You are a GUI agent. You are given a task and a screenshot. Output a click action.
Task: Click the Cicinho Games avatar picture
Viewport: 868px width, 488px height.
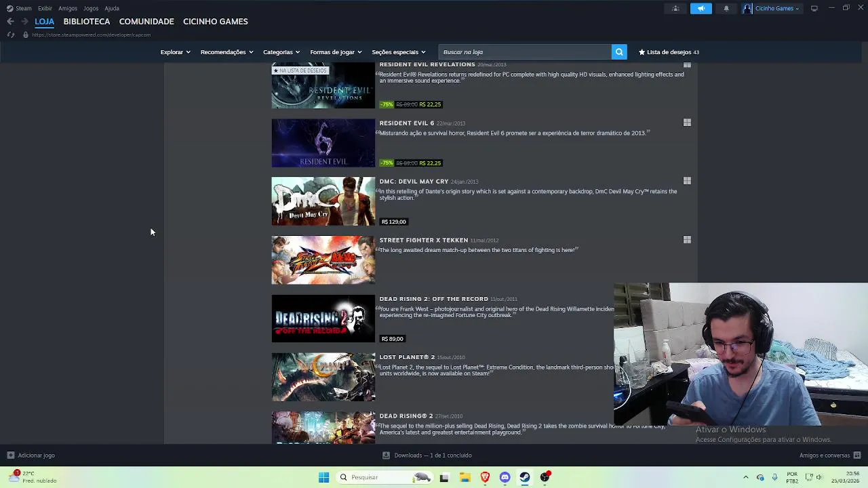[747, 8]
